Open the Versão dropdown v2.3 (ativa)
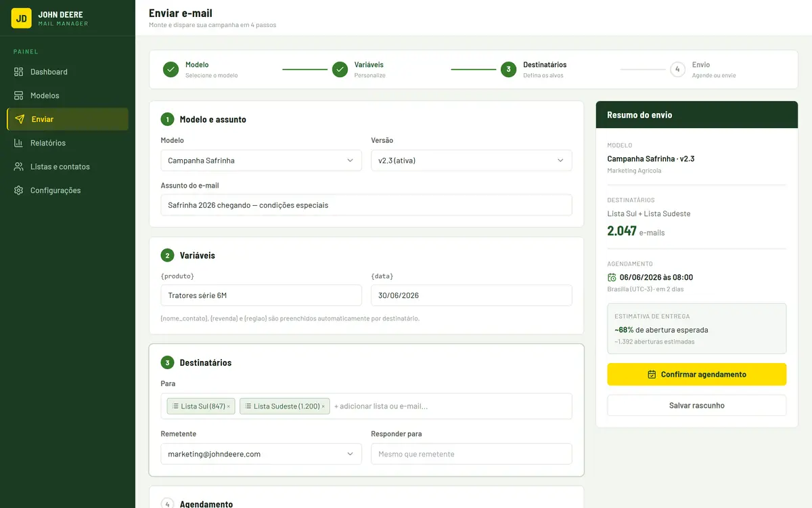Viewport: 812px width, 508px height. [472, 161]
